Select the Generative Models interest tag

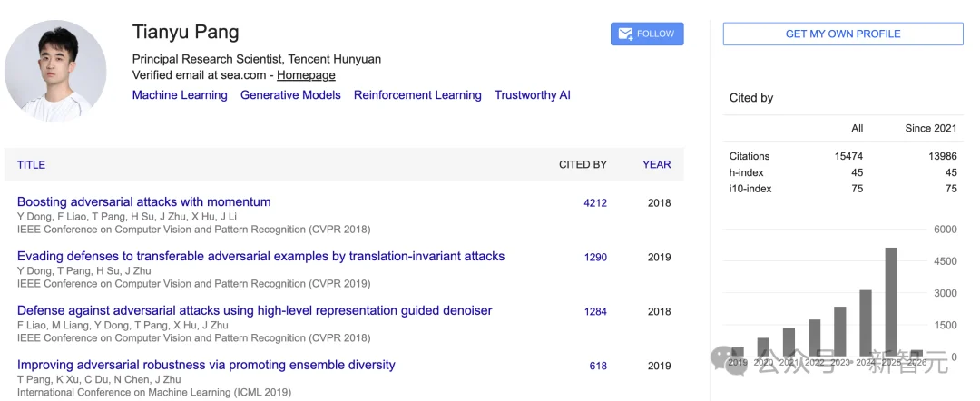pos(290,95)
